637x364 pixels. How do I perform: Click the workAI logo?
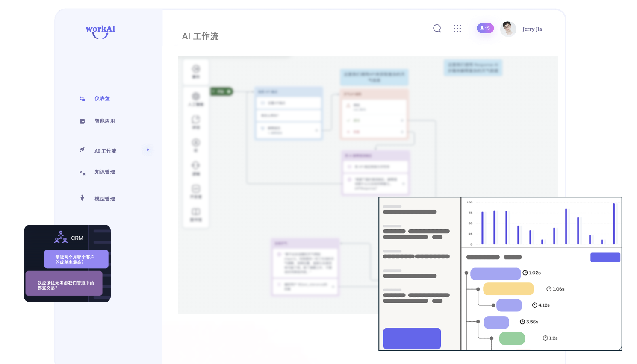[100, 32]
